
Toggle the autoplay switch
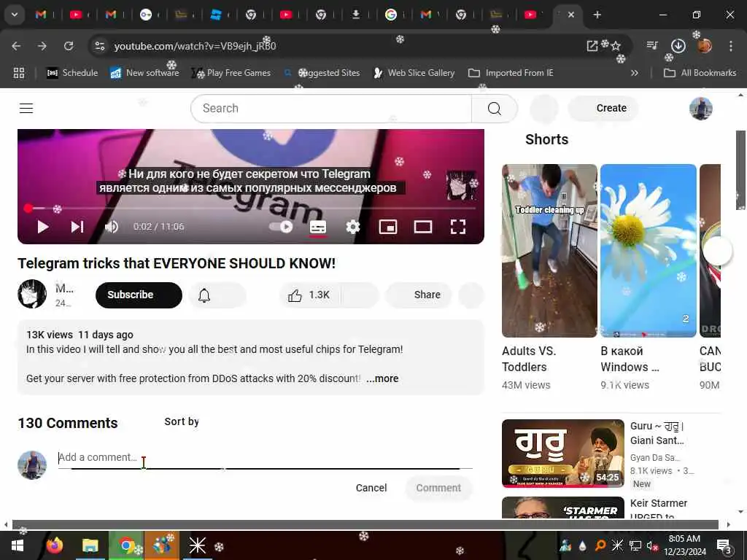point(281,227)
